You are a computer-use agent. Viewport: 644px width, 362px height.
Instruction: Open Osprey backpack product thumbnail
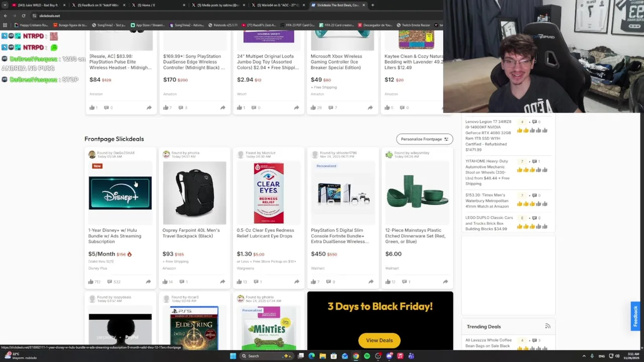tap(194, 193)
